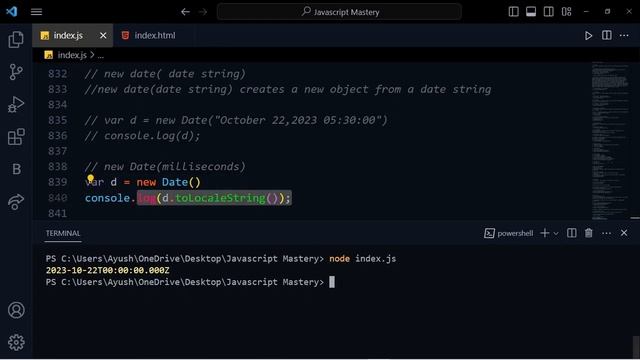Click the Date constructor on line 839
Viewport: 640px width, 360px height.
pos(175,182)
